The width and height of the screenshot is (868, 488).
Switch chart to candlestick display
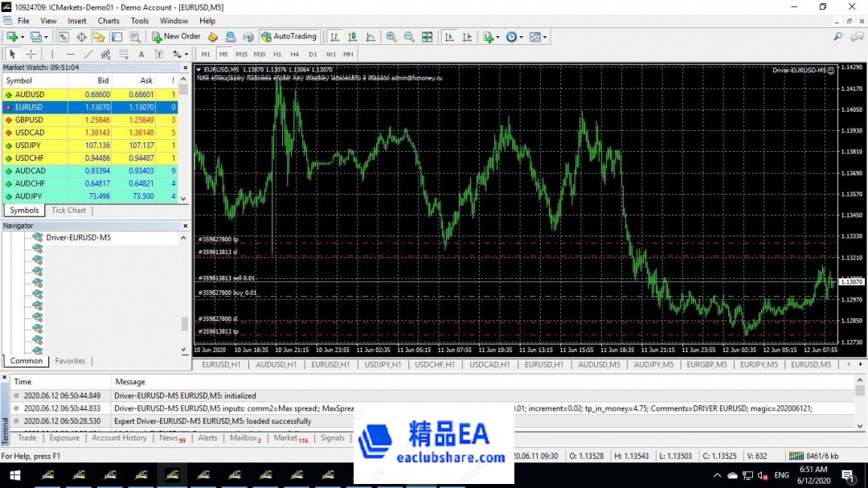pos(352,37)
